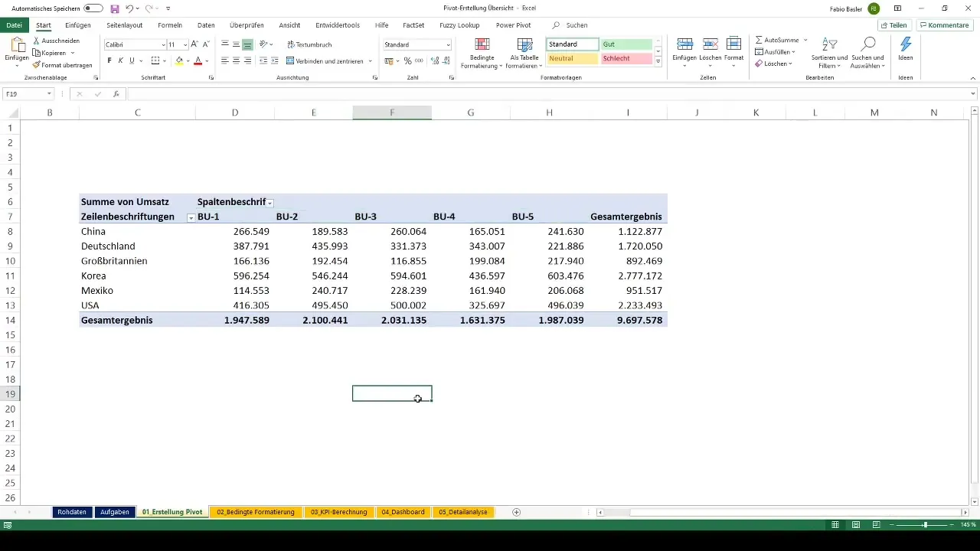Click the Teilen share button
Screen dimensions: 980x551
point(893,25)
